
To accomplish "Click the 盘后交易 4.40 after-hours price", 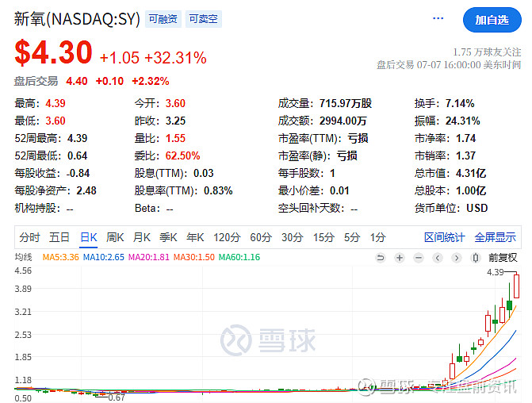I will pyautogui.click(x=77, y=81).
